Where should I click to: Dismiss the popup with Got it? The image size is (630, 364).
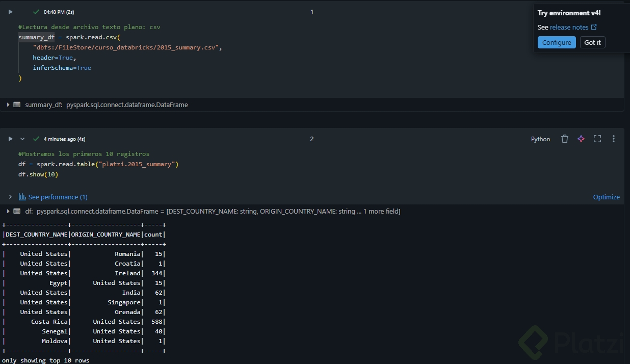click(x=592, y=42)
